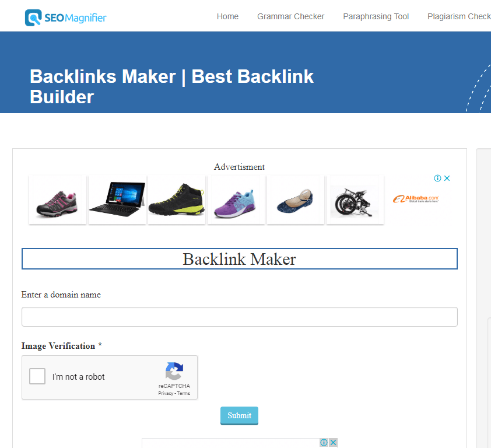The width and height of the screenshot is (491, 448).
Task: Open the Home menu item
Action: click(227, 16)
